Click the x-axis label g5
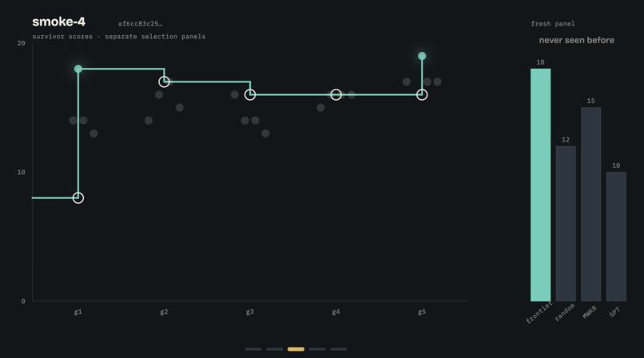The image size is (644, 358). point(422,312)
